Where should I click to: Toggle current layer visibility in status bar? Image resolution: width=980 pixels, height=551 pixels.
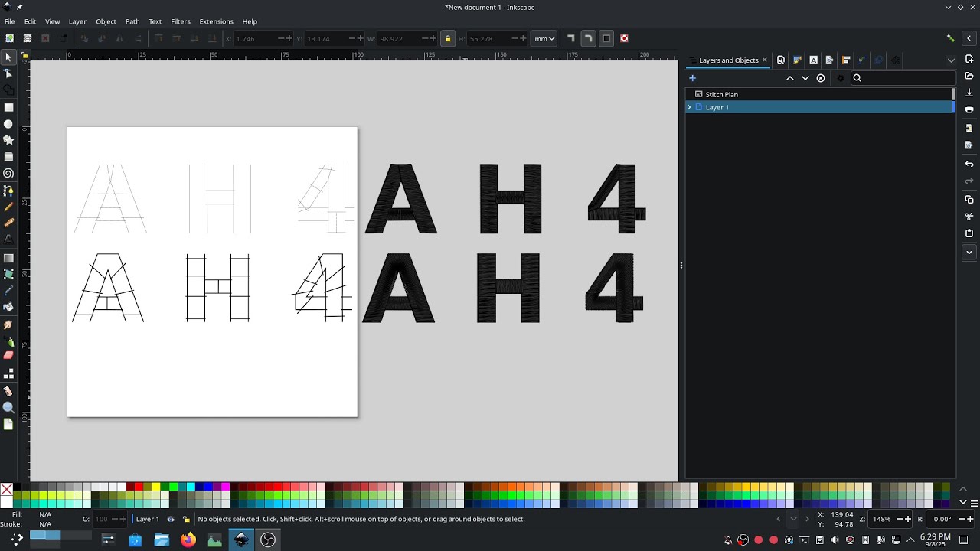[x=171, y=519]
